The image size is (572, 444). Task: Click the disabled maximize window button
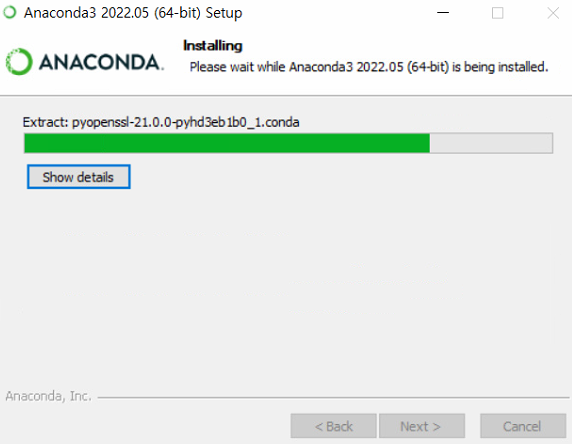pyautogui.click(x=498, y=13)
